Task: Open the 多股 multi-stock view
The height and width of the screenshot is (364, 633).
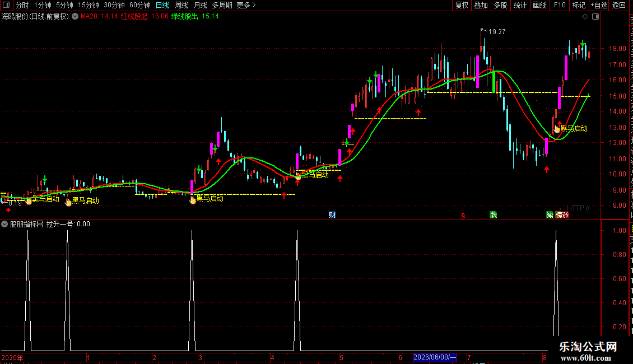Action: (500, 5)
